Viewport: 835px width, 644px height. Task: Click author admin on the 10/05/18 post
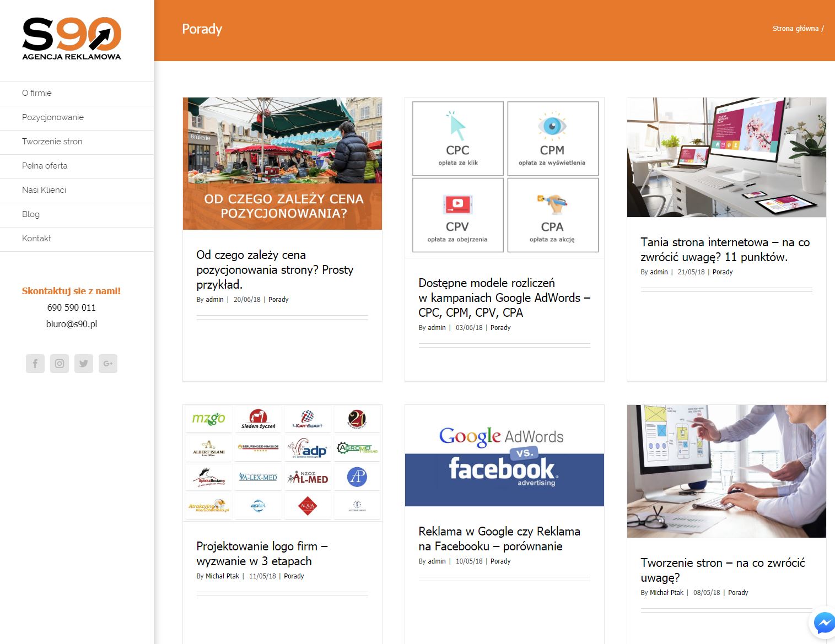point(437,561)
